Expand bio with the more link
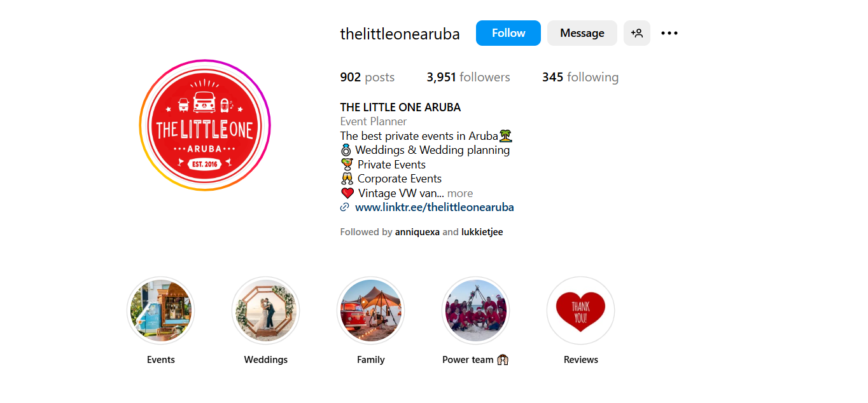 point(460,193)
